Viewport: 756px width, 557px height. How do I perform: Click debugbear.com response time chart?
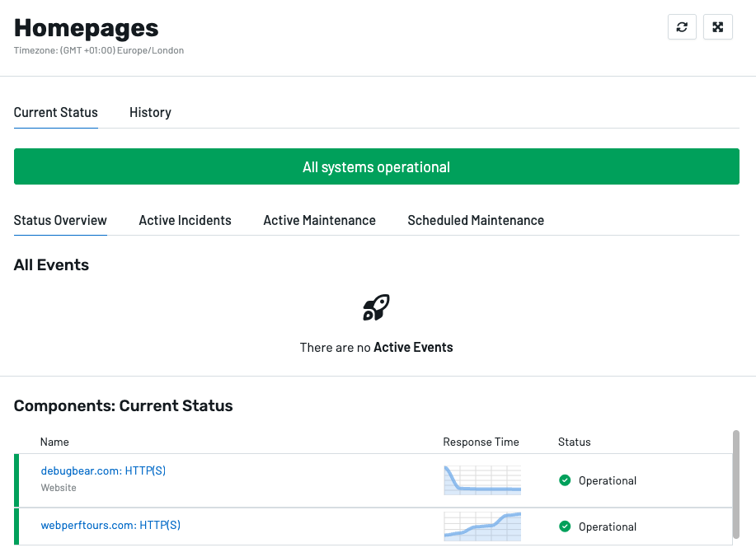click(482, 480)
